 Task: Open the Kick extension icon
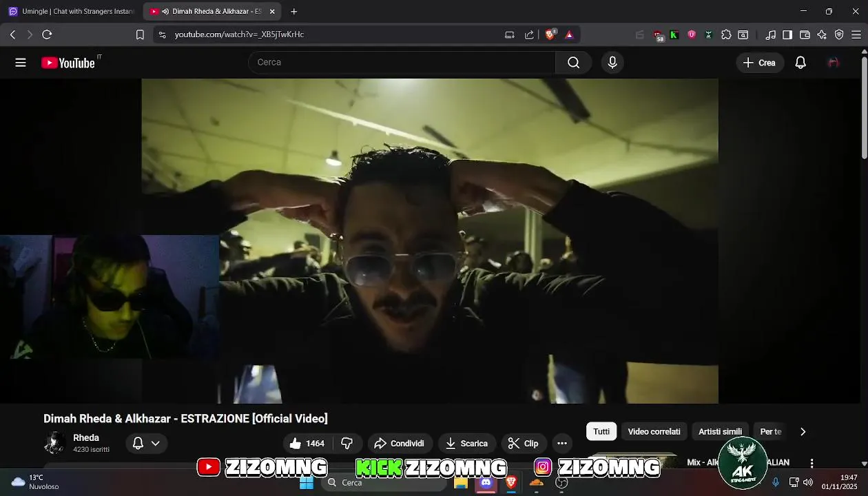pos(674,34)
